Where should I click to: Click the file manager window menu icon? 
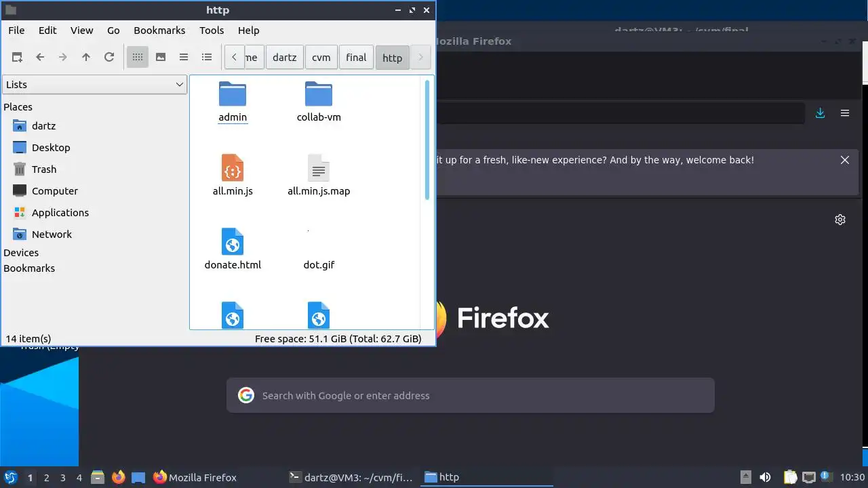tap(10, 10)
